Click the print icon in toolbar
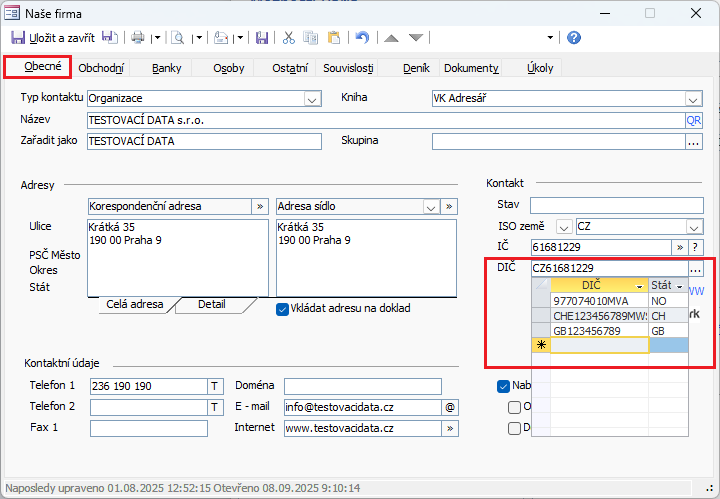720x499 pixels. click(x=137, y=38)
